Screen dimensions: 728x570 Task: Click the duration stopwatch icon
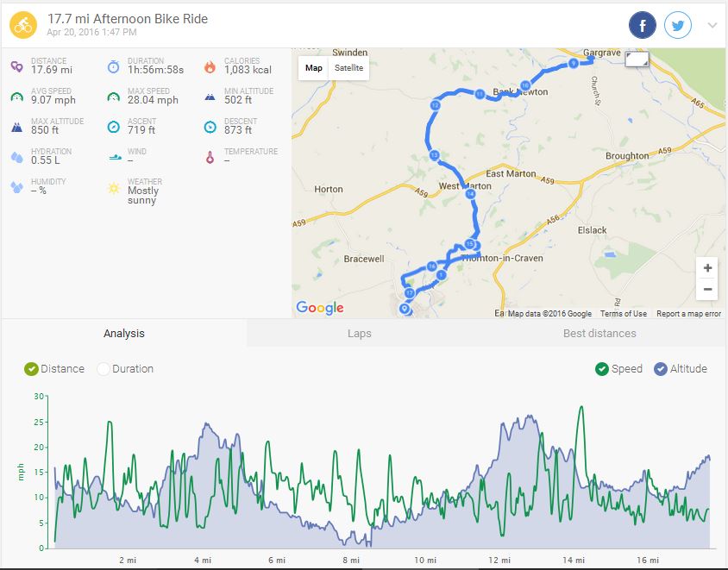(x=114, y=66)
